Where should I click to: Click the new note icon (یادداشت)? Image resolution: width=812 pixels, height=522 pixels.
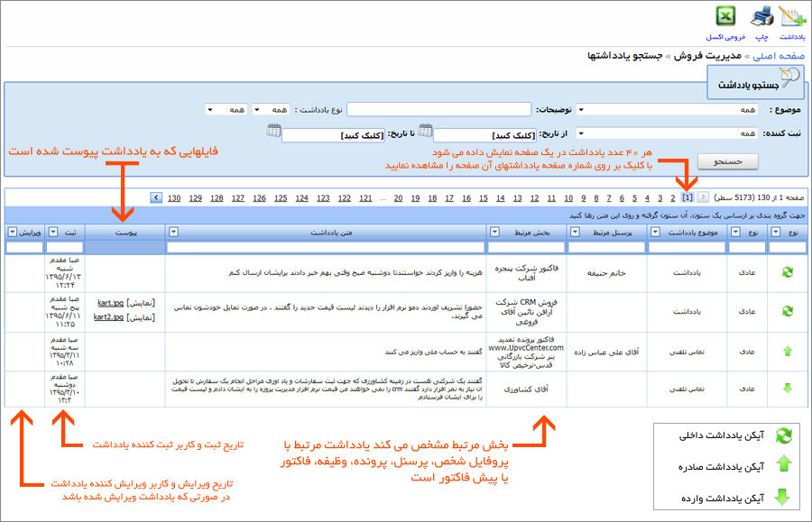793,16
